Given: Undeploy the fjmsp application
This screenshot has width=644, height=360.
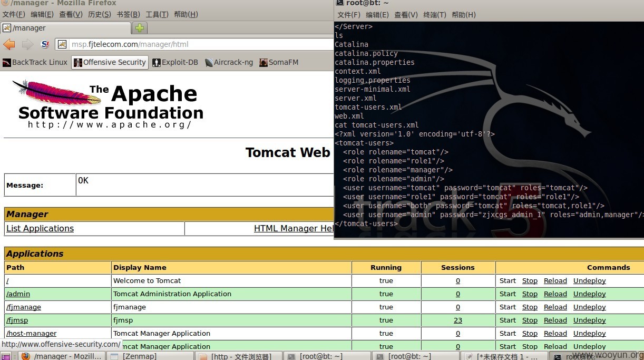Looking at the screenshot, I should coord(590,320).
